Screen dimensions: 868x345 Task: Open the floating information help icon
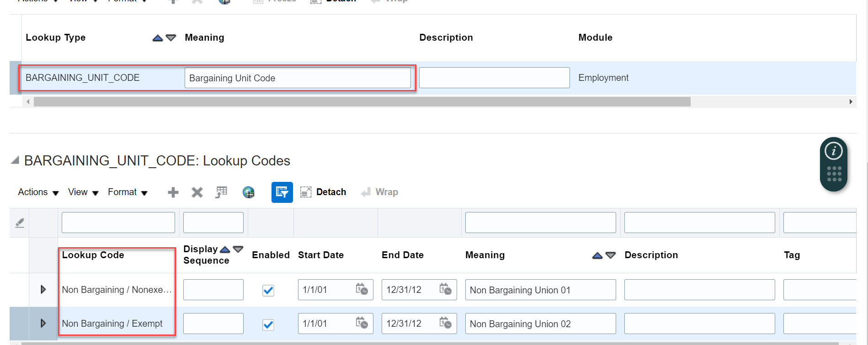click(833, 151)
